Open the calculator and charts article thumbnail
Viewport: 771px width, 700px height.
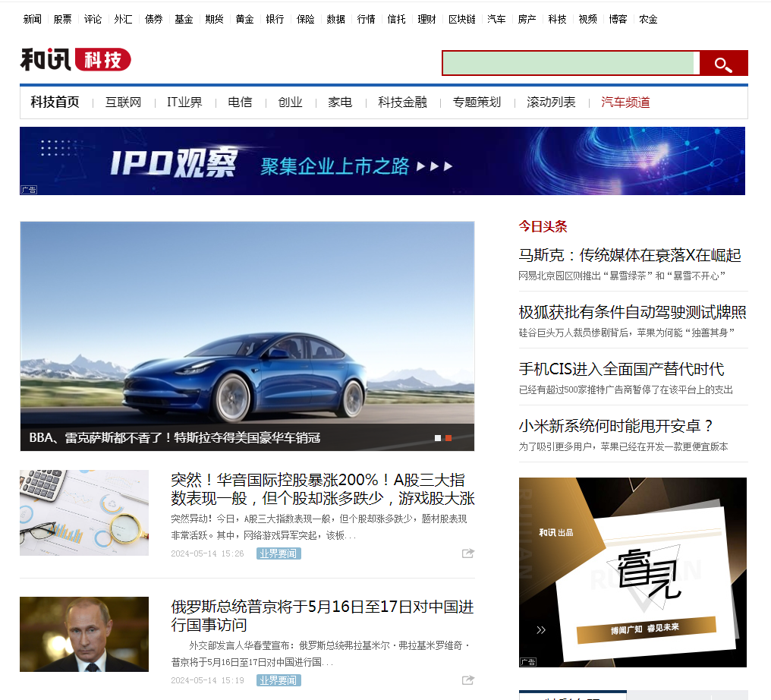(84, 512)
